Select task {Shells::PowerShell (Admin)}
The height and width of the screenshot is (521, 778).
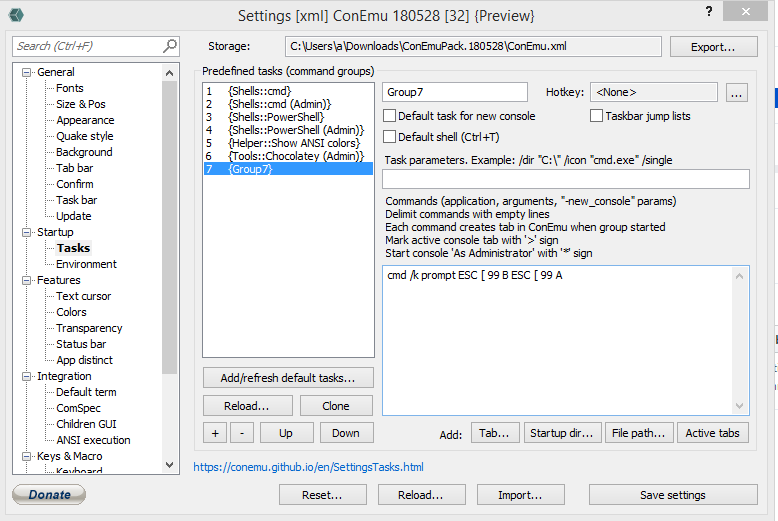pos(288,130)
